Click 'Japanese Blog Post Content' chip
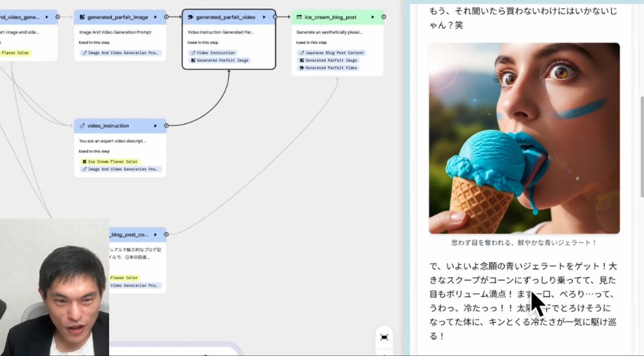Screen dimensions: 644x356 (x=331, y=53)
